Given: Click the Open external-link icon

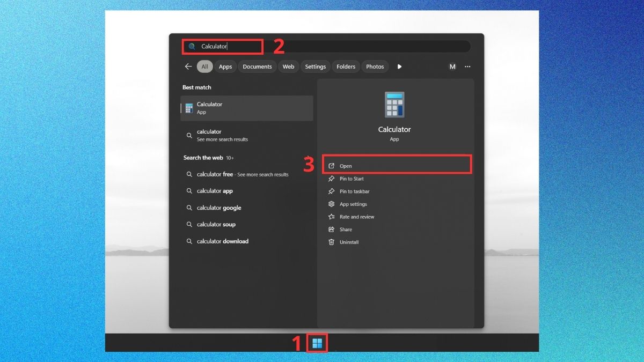Looking at the screenshot, I should [331, 166].
